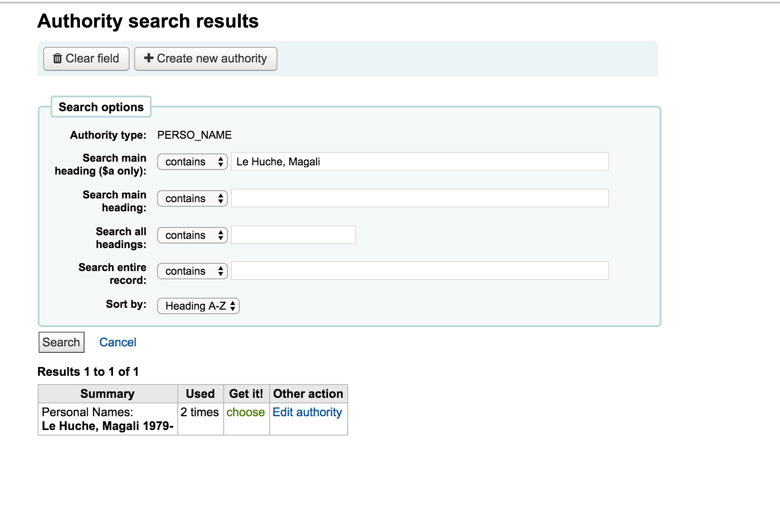
Task: Open 'contains' dropdown for Search main heading
Action: pos(192,198)
